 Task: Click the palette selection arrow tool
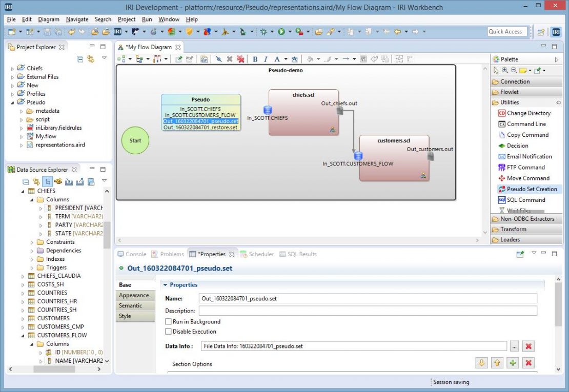click(x=496, y=70)
